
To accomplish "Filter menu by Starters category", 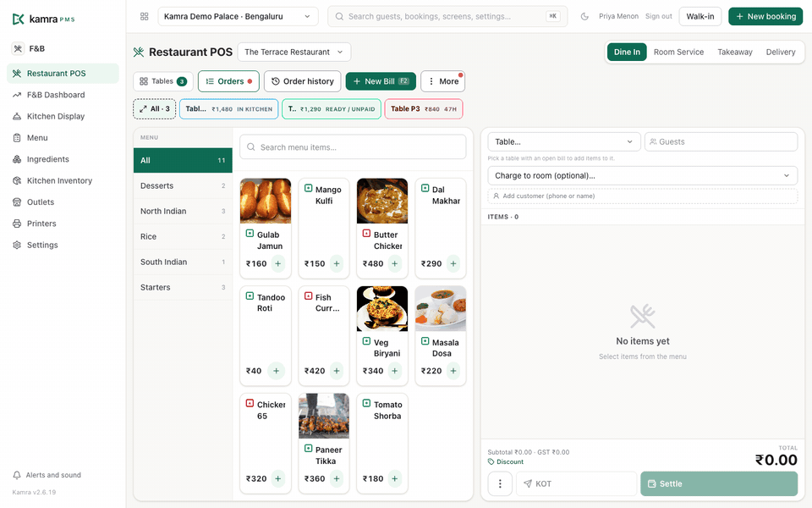I will coord(183,287).
